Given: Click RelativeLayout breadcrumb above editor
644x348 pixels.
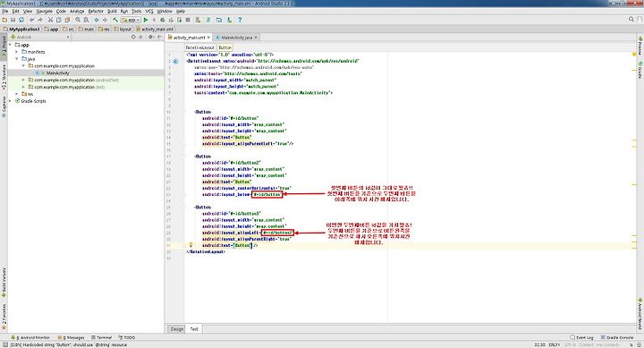Looking at the screenshot, I should click(x=199, y=47).
